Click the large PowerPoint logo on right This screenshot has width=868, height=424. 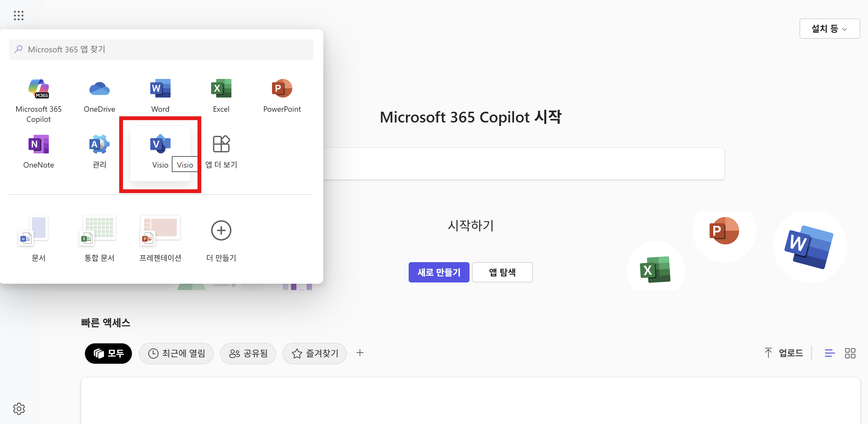click(724, 230)
